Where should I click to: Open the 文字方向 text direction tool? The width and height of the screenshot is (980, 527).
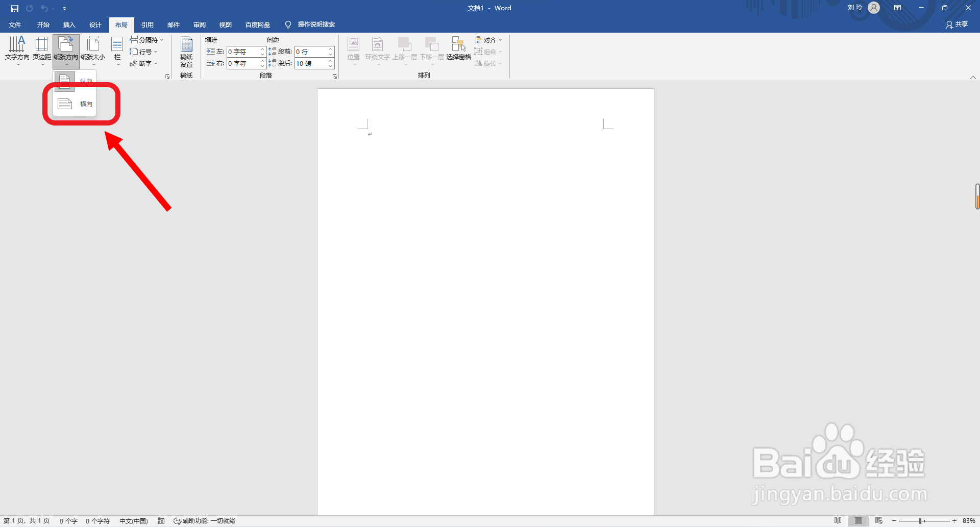[x=17, y=51]
